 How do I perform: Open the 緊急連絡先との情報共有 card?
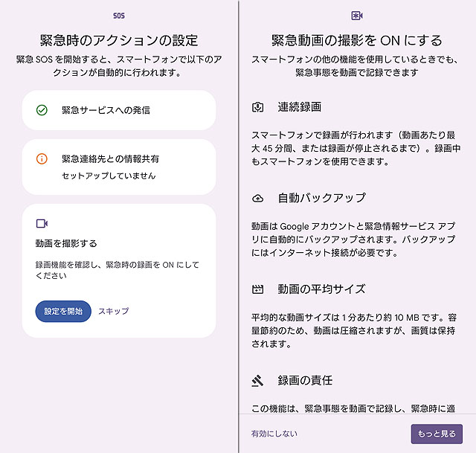tap(119, 167)
